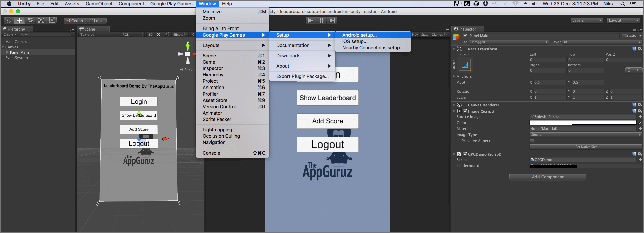The width and height of the screenshot is (644, 233).
Task: Choose Export Plugin Package... menu item
Action: (303, 76)
